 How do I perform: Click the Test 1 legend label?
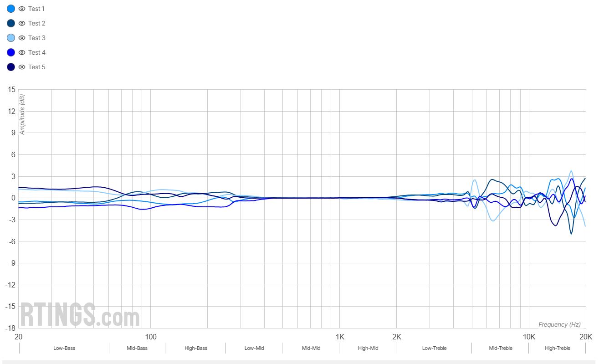(x=36, y=9)
